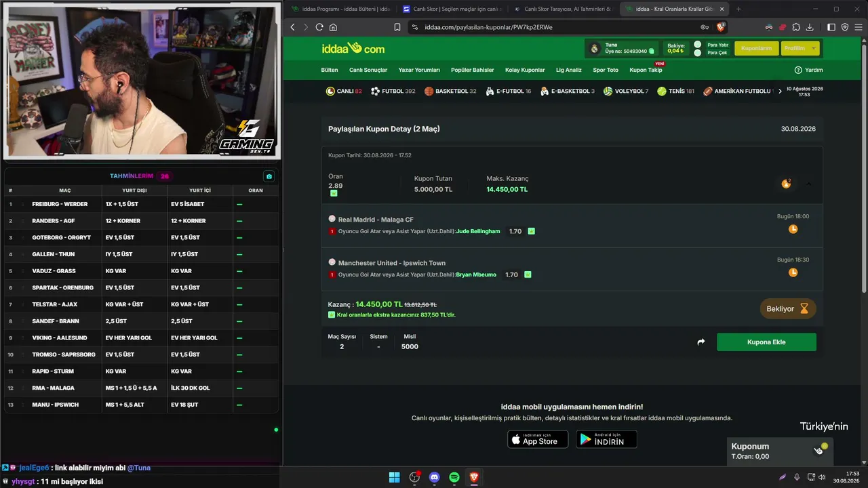Click the iddaa.com logo
This screenshot has height=488, width=868.
(353, 48)
